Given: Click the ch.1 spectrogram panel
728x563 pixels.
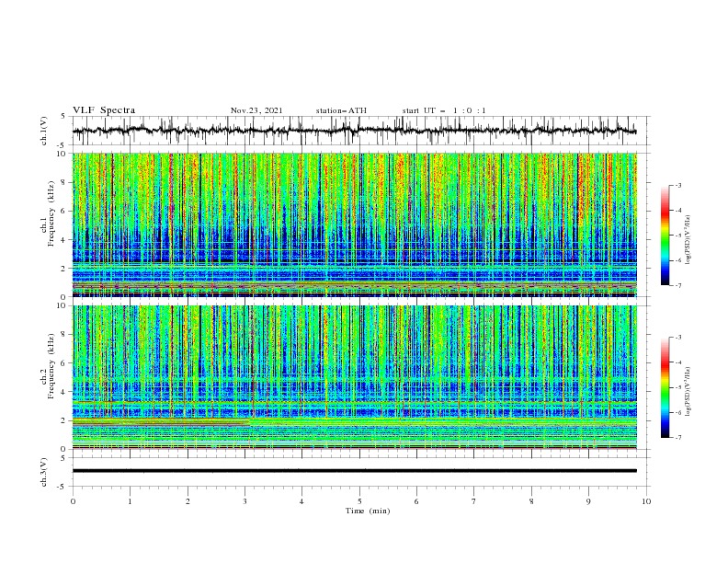Looking at the screenshot, I should pos(354,224).
